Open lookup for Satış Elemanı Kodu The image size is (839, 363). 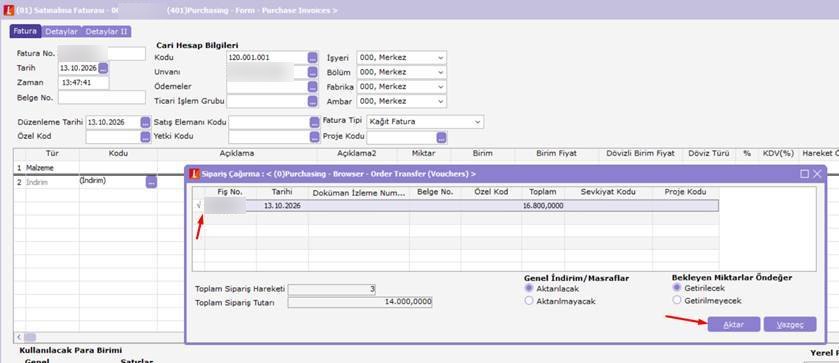coord(315,122)
